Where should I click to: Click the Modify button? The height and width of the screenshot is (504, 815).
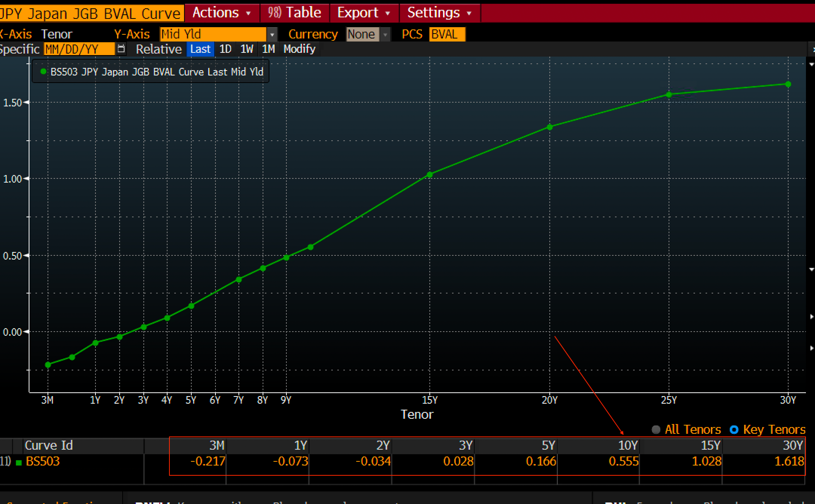coord(299,49)
